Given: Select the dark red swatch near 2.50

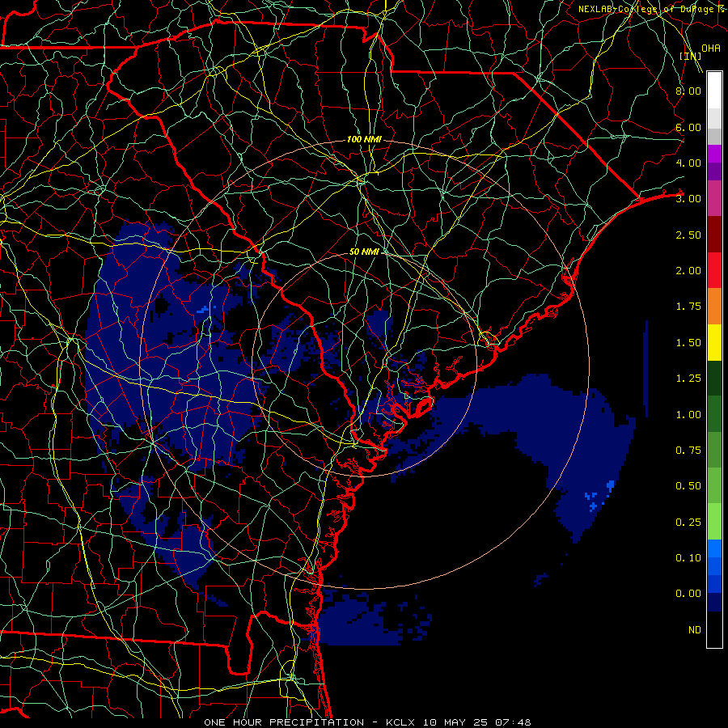Looking at the screenshot, I should [714, 235].
